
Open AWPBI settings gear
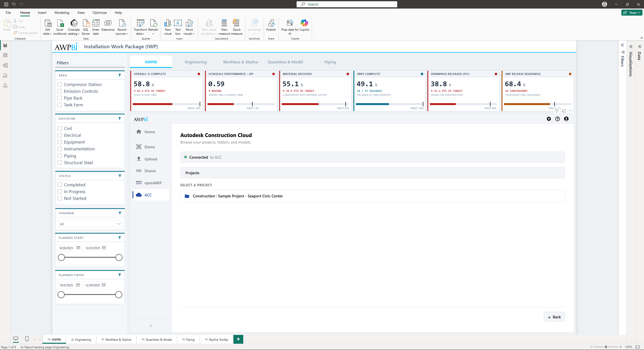[549, 119]
